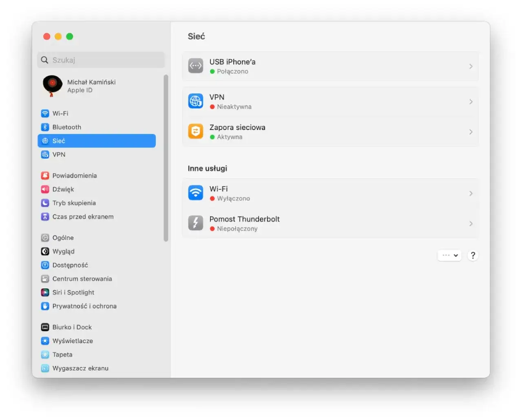Open the Powiadomienia notifications icon
The image size is (522, 420).
tap(44, 175)
